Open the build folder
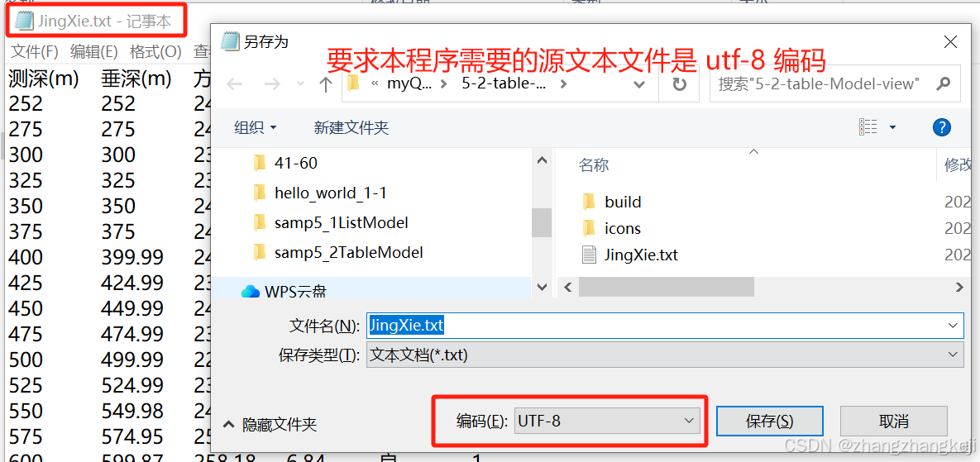This screenshot has height=462, width=980. click(x=623, y=202)
